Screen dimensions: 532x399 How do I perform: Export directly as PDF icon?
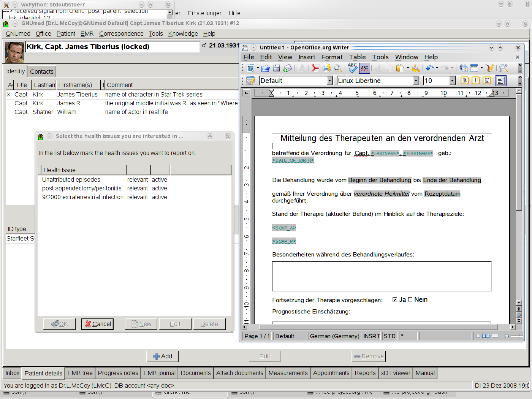click(x=315, y=68)
